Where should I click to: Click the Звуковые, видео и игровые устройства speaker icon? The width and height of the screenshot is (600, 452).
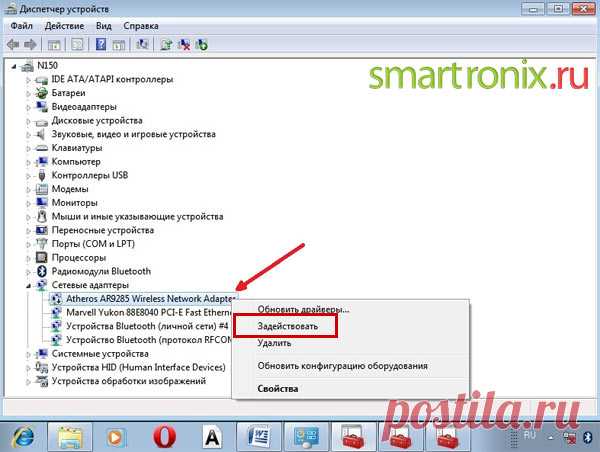click(x=41, y=134)
